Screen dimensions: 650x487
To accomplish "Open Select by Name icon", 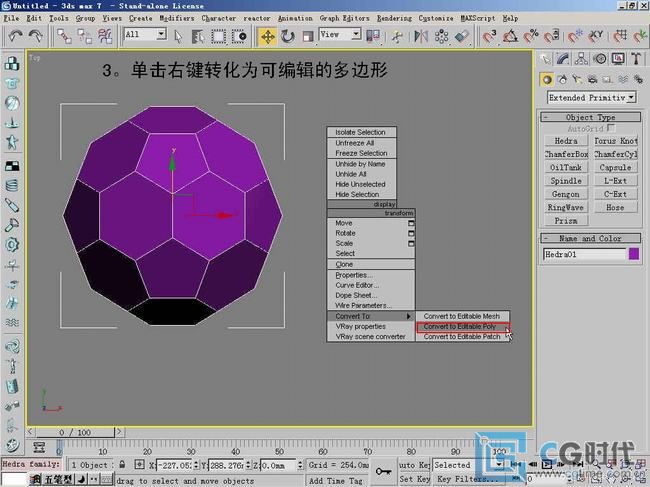I will pyautogui.click(x=198, y=36).
